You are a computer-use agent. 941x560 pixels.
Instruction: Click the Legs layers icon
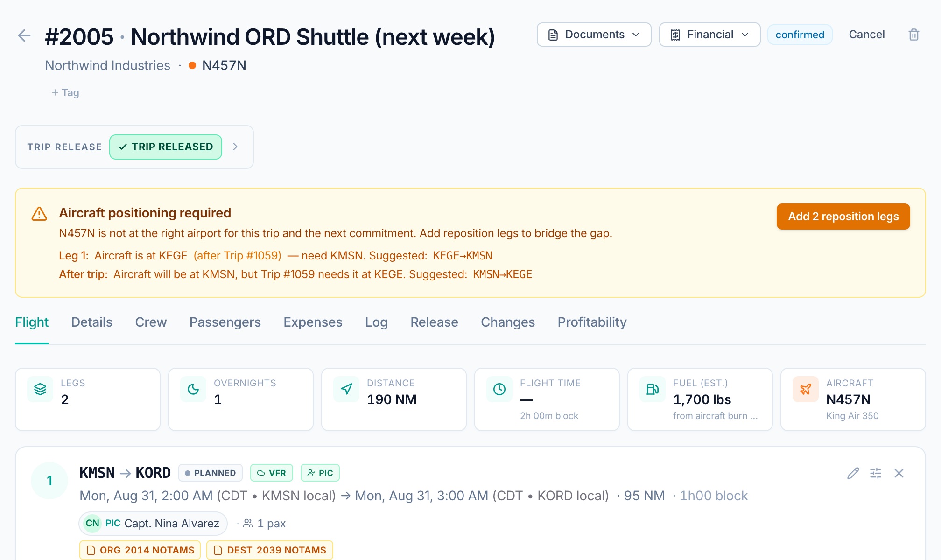click(x=40, y=389)
